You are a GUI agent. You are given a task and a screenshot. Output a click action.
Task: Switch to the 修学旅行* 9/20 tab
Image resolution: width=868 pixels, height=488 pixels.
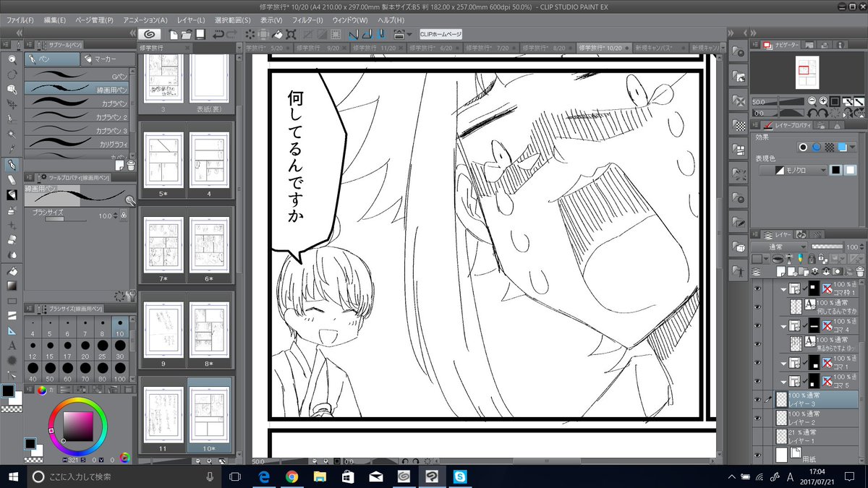click(x=321, y=47)
